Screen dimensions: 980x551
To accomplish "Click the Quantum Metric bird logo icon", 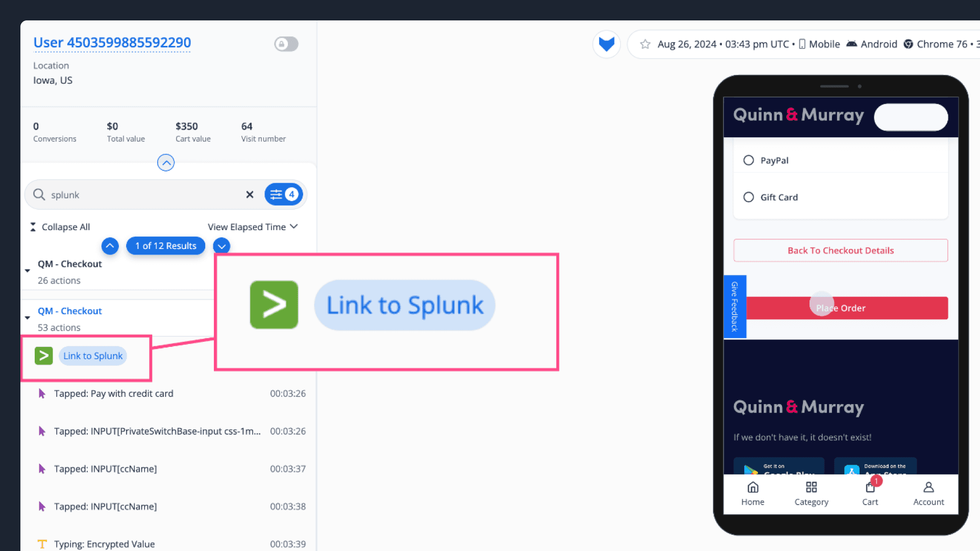I will click(606, 44).
